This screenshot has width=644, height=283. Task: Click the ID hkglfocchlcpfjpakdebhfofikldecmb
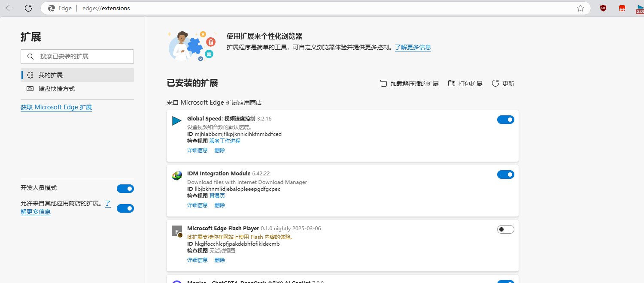click(234, 244)
